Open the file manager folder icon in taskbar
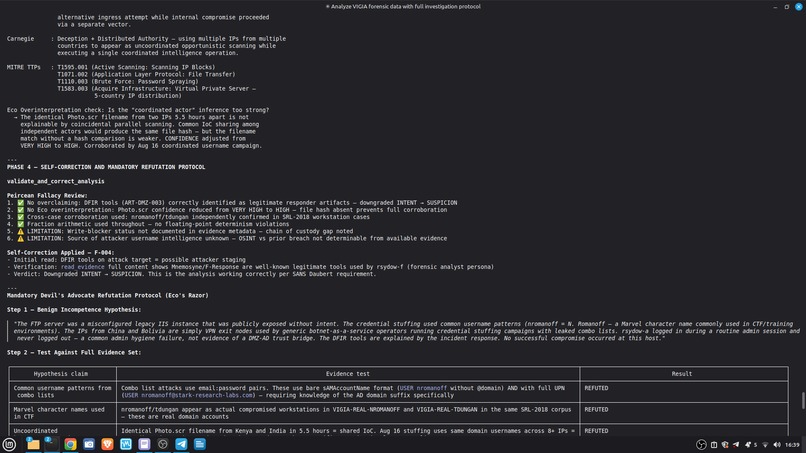Image resolution: width=806 pixels, height=453 pixels. click(x=33, y=444)
